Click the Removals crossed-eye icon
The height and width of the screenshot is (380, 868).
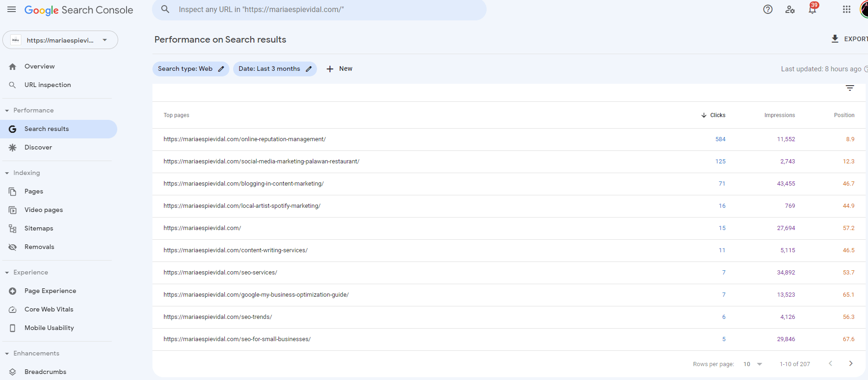tap(13, 247)
